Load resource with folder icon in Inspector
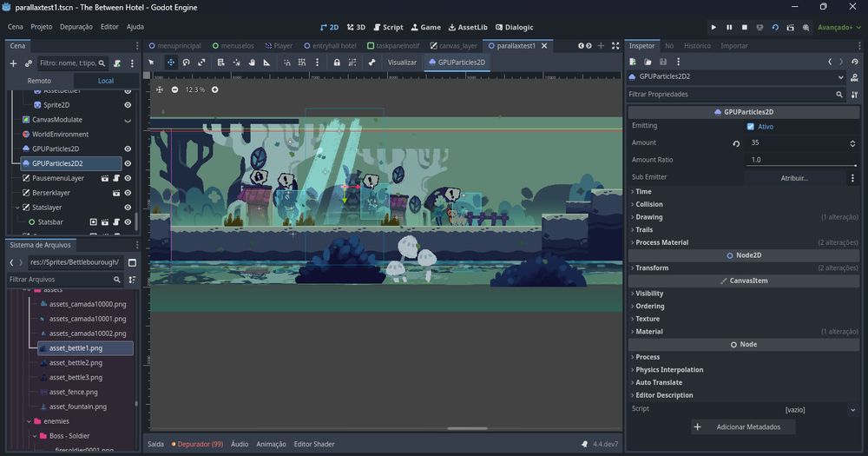 (648, 62)
